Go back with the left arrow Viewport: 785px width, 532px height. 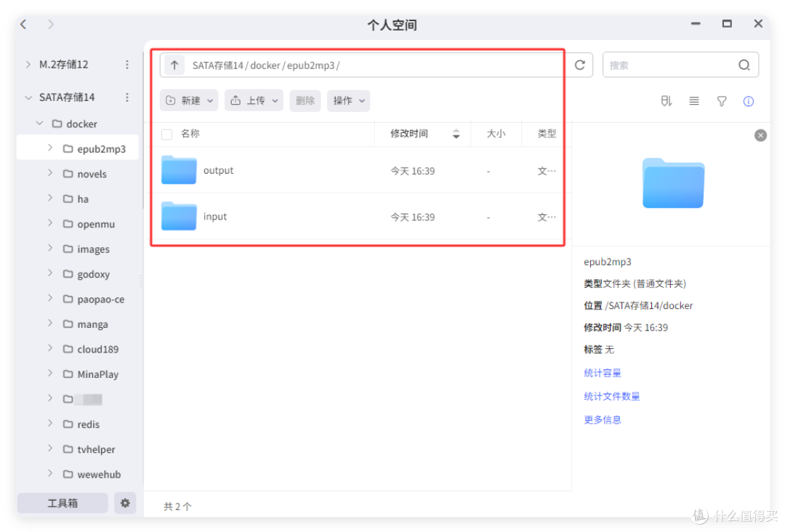tap(23, 24)
